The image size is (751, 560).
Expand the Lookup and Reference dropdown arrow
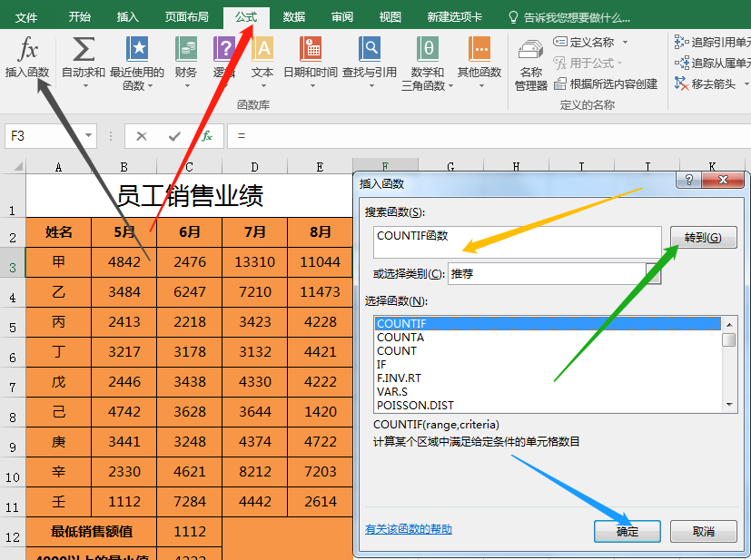371,86
